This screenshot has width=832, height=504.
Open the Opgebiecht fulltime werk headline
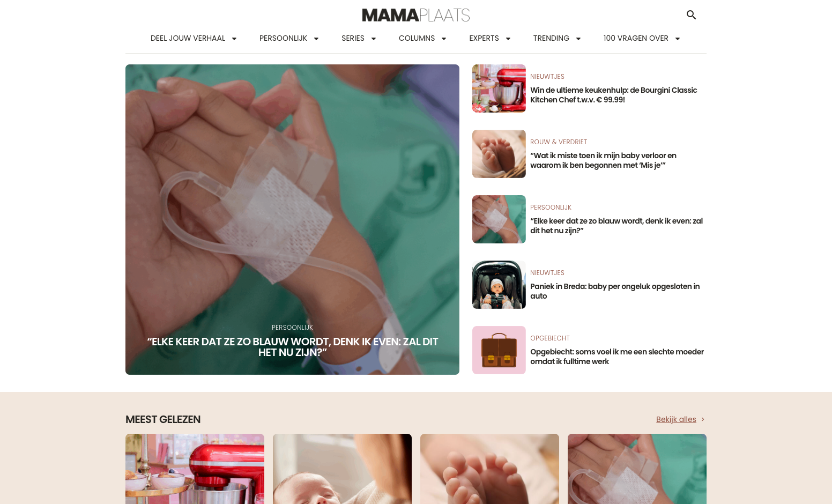coord(617,357)
